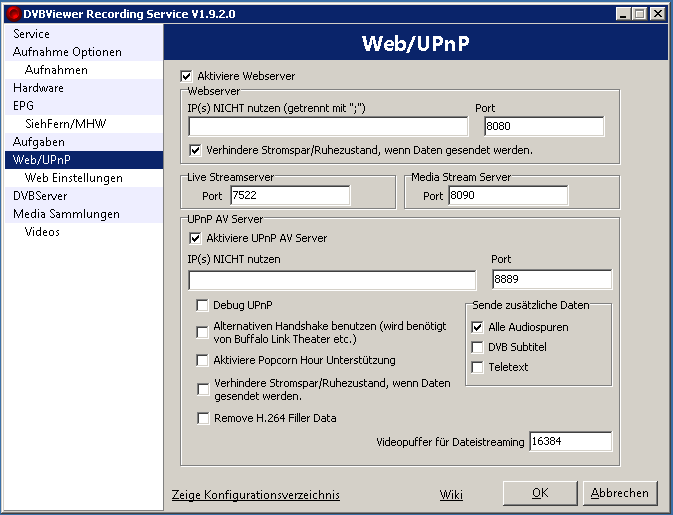Select SiehFern/MHW under EPG
The image size is (673, 515).
pos(65,124)
